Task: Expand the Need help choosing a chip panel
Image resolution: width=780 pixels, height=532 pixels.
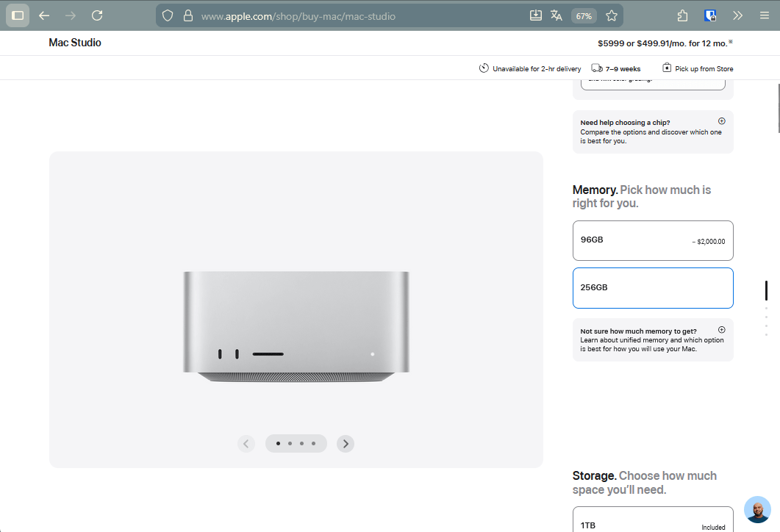Action: click(x=721, y=121)
